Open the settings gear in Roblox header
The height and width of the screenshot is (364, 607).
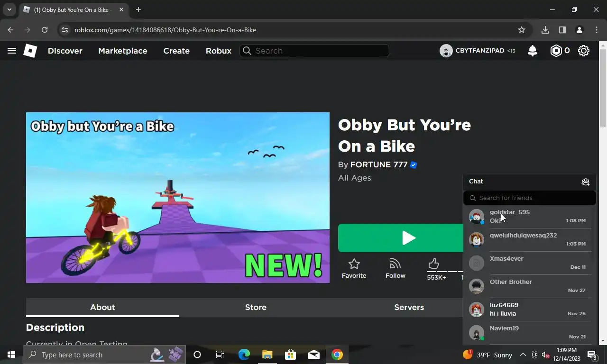coord(584,51)
